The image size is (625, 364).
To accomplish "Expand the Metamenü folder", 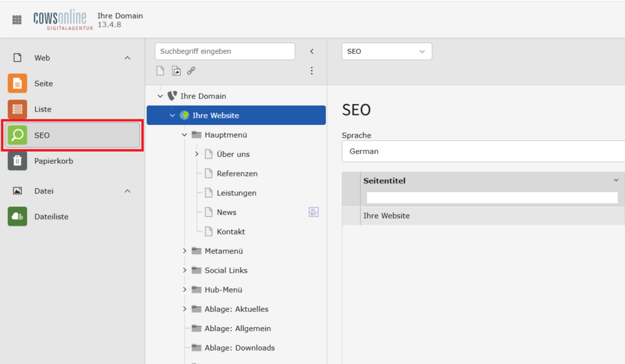I will (185, 251).
